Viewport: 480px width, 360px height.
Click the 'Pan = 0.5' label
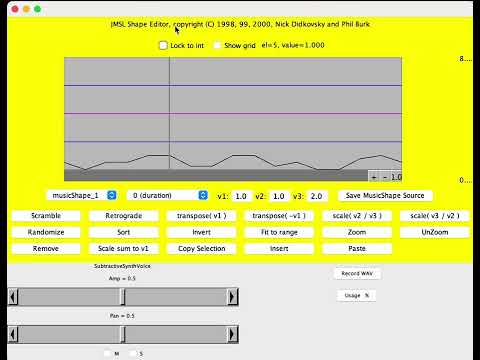122,316
